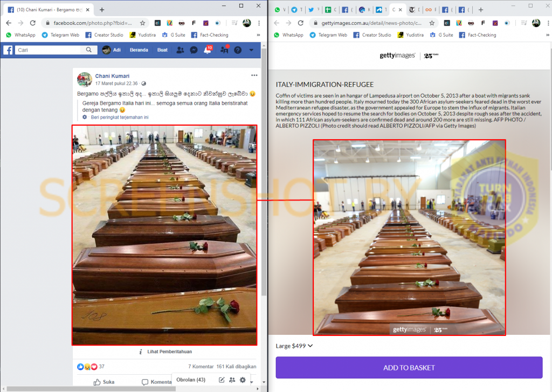The image size is (552, 392).
Task: Open the Messenger icon in Facebook header
Action: tap(194, 50)
